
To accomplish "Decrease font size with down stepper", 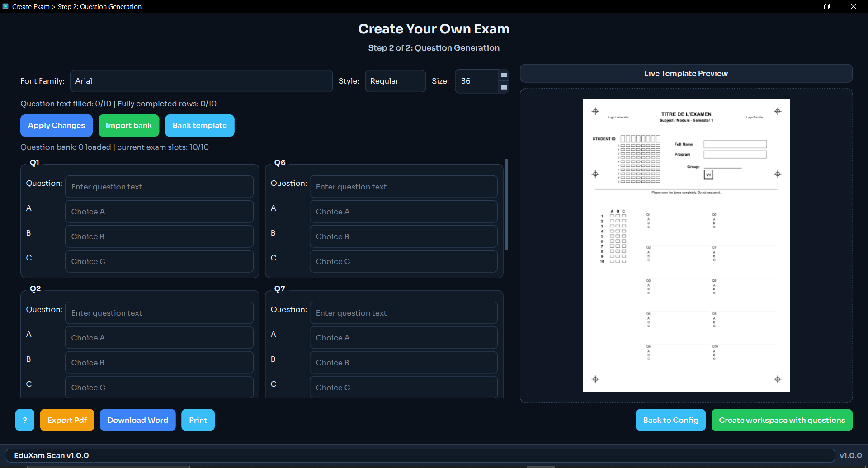I will pos(504,87).
